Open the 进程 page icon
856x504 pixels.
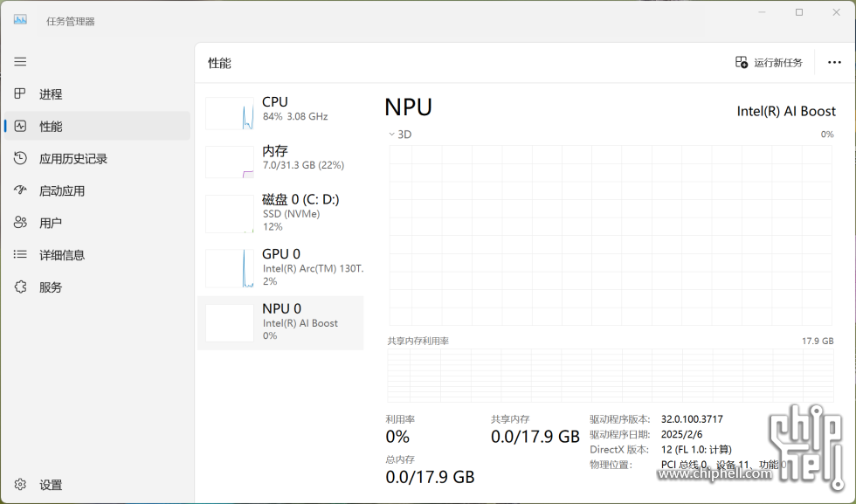click(x=20, y=94)
